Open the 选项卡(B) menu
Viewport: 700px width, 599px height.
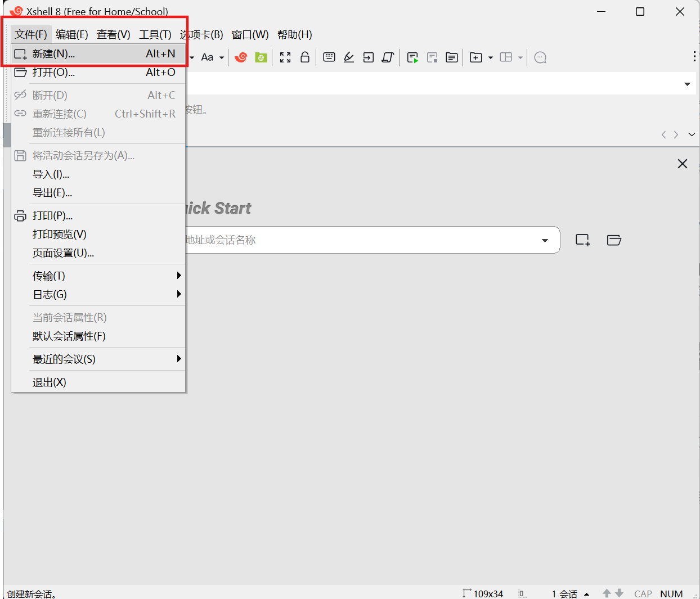pyautogui.click(x=201, y=35)
